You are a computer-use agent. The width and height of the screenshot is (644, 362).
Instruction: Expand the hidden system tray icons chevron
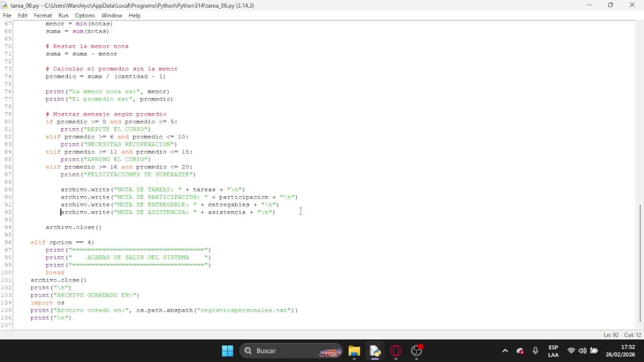coord(505,351)
